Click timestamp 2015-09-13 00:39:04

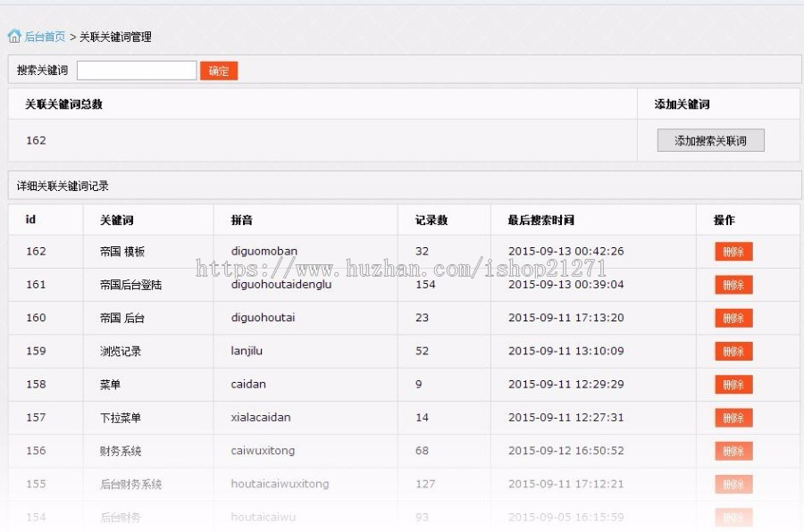(x=566, y=285)
